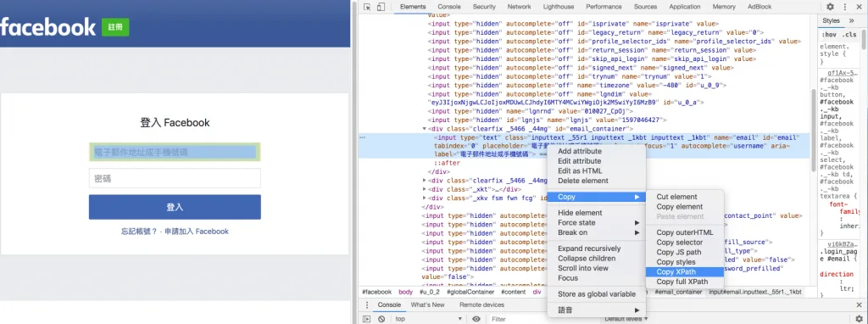Image resolution: width=868 pixels, height=324 pixels.
Task: Switch to the Elements tab
Action: (413, 7)
